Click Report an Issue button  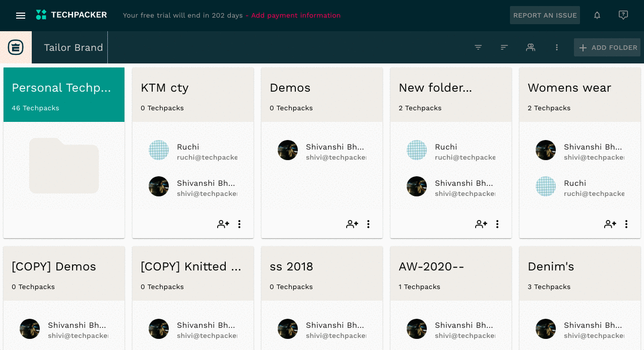(x=545, y=15)
